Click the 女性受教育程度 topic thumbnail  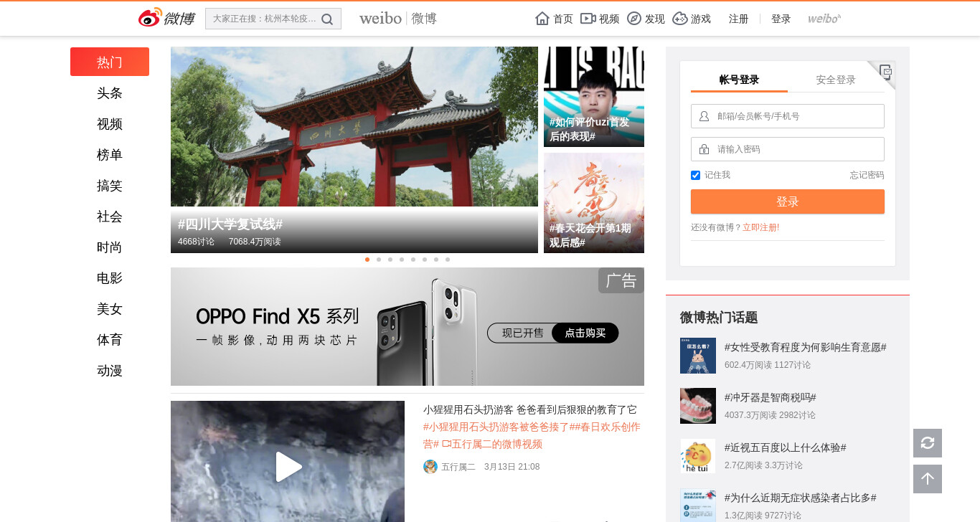point(698,356)
